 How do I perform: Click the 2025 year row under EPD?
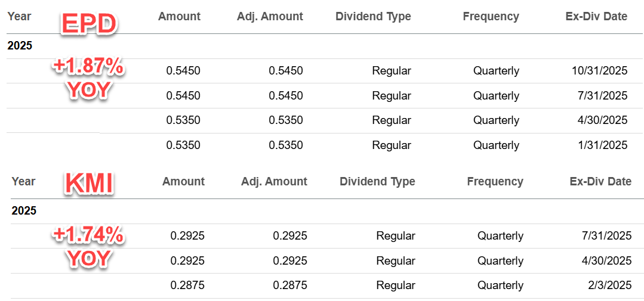tap(20, 46)
